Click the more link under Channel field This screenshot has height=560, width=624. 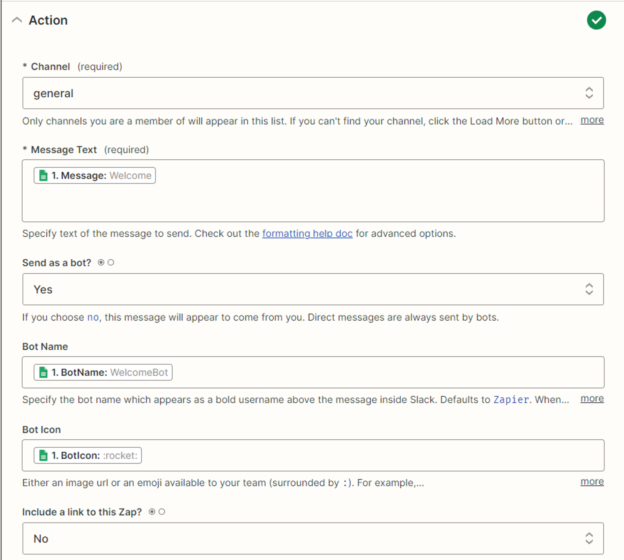[592, 120]
